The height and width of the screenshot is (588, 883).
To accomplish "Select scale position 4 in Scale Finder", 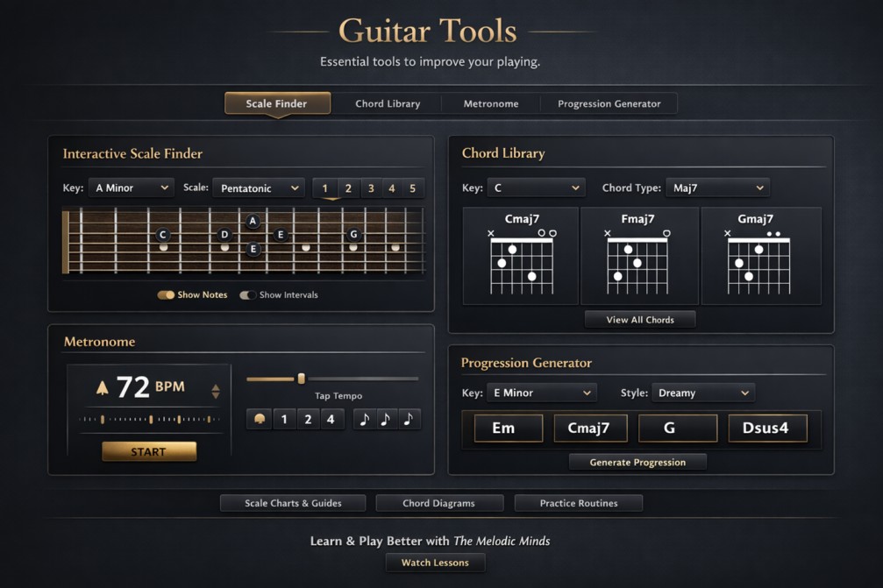I will point(391,188).
